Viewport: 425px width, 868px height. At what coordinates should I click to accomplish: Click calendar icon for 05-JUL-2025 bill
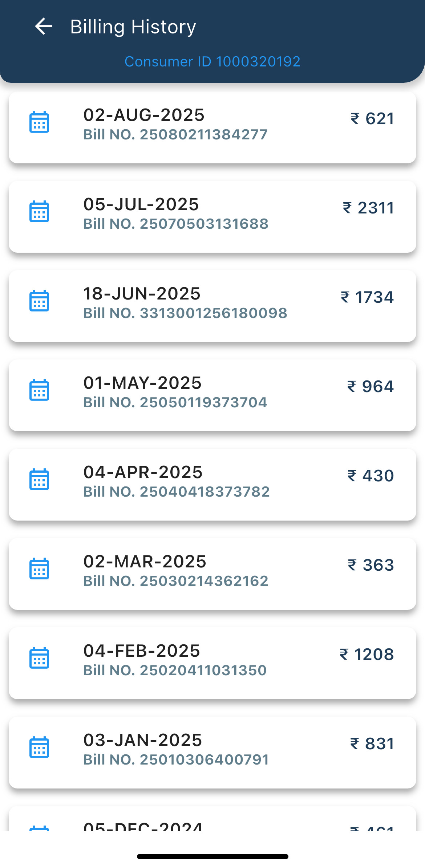click(39, 212)
